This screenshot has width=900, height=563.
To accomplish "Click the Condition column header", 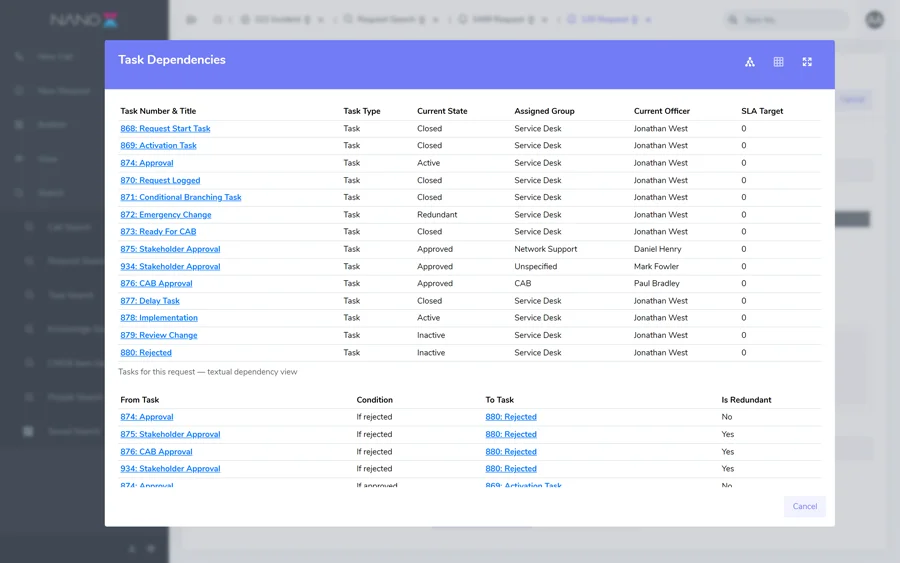I will [374, 400].
